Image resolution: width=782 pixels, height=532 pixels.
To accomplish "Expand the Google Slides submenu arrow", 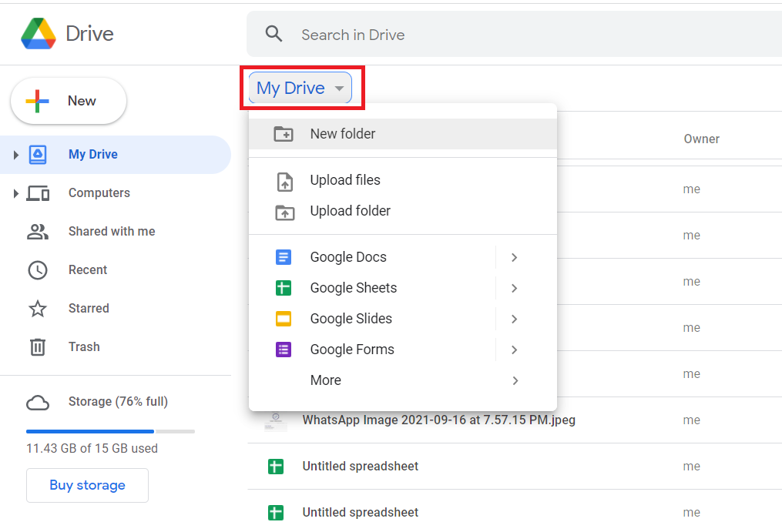I will [514, 319].
